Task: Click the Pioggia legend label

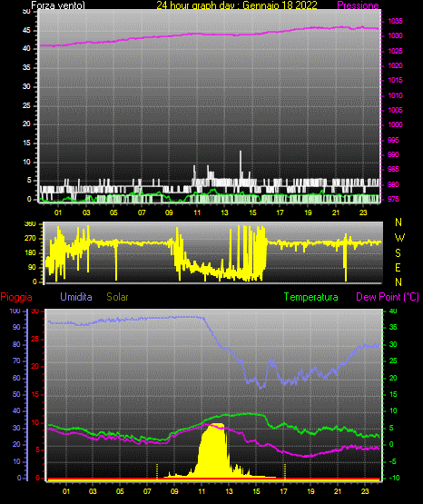Action: [x=16, y=297]
